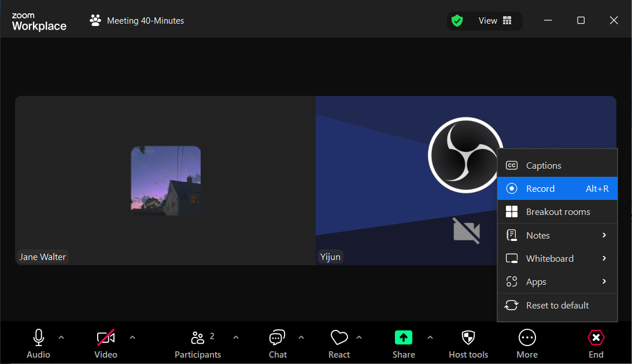Click the View layout button
632x364 pixels.
coord(495,21)
